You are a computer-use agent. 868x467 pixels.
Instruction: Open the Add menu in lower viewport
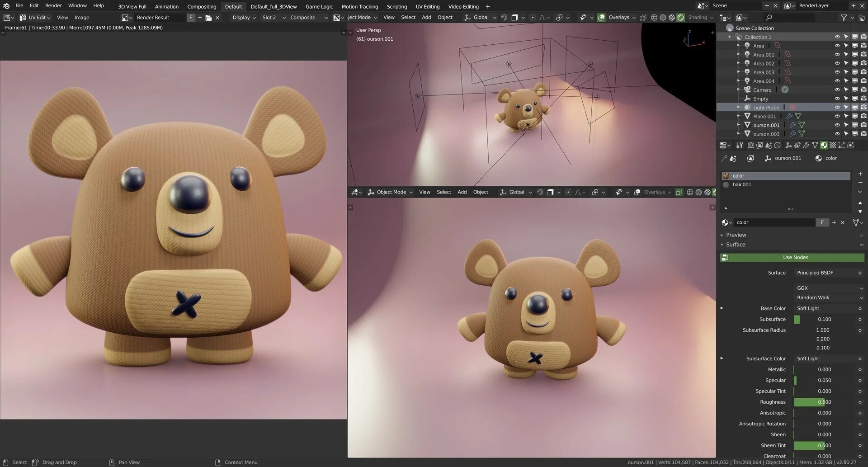pyautogui.click(x=462, y=192)
